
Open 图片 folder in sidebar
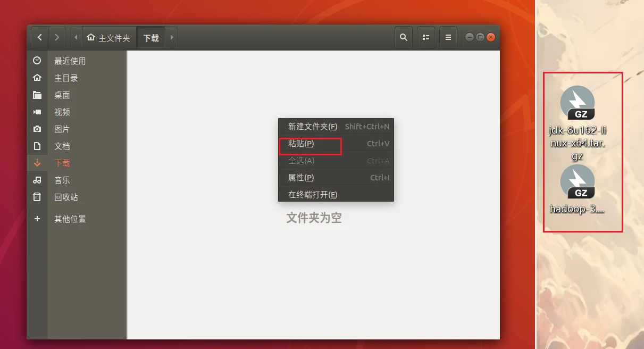(x=62, y=129)
